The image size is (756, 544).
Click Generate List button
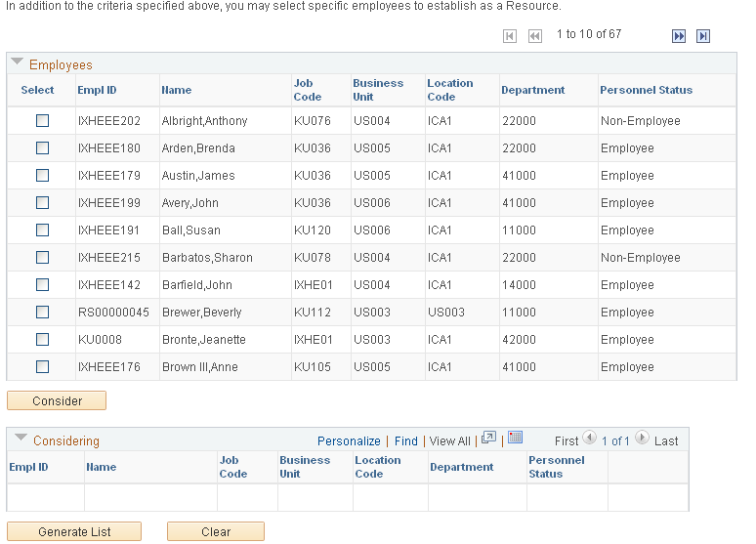[74, 531]
